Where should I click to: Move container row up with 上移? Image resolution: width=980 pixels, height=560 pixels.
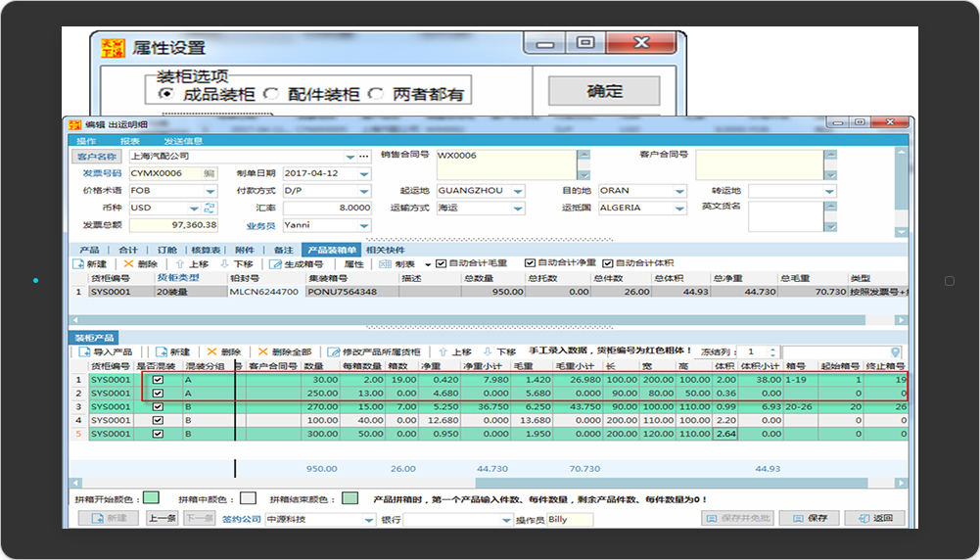[x=193, y=263]
